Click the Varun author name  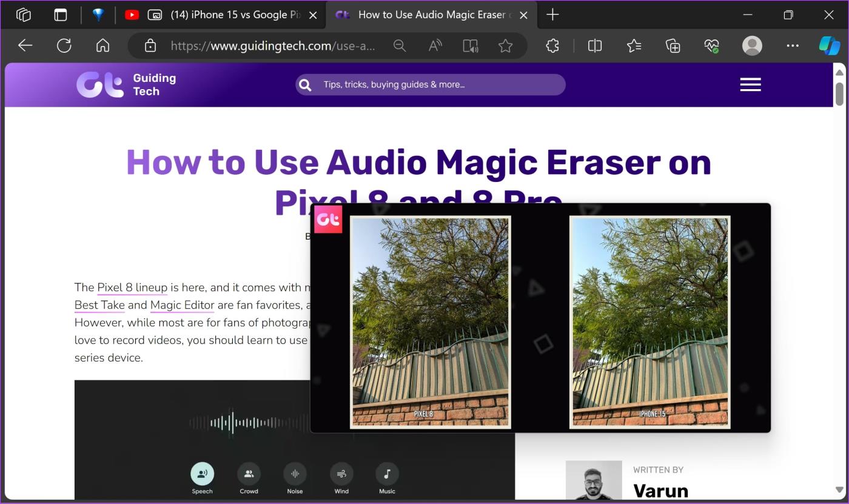coord(660,490)
